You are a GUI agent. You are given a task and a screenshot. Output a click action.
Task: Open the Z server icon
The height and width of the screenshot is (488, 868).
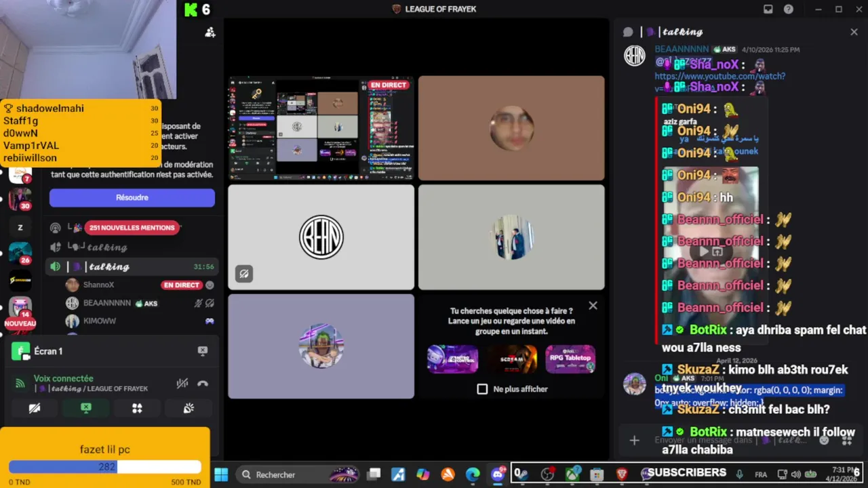[20, 228]
